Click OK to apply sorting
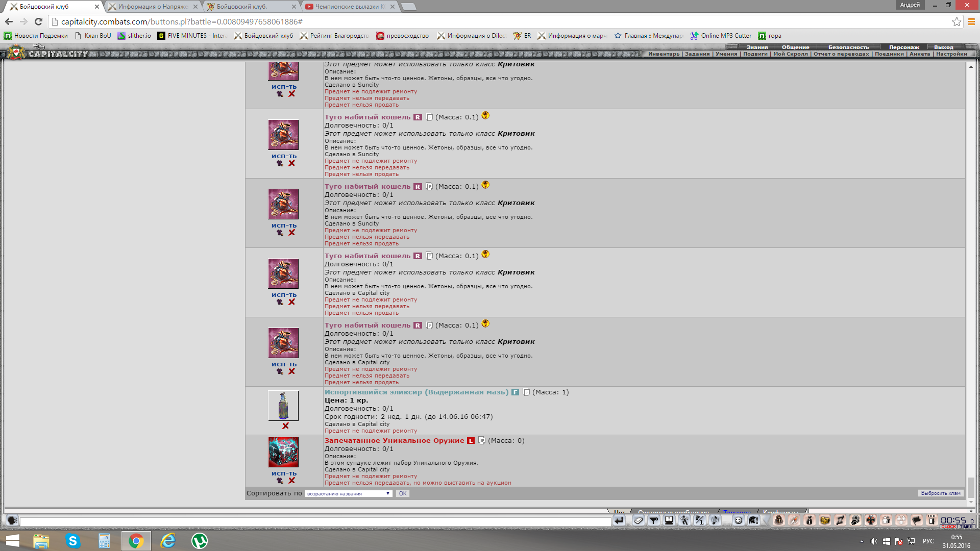 pyautogui.click(x=403, y=494)
